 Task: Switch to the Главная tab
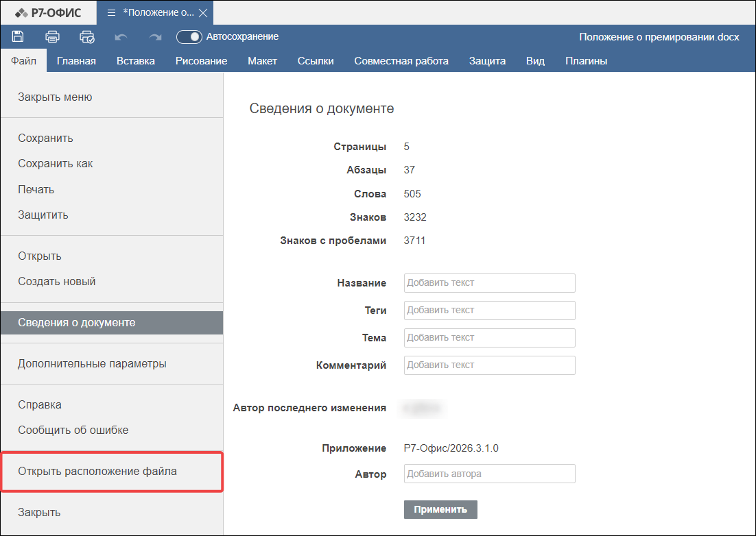click(76, 61)
